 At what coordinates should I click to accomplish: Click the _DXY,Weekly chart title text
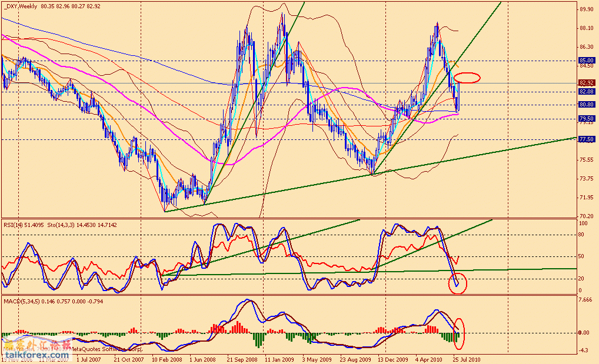(20, 6)
